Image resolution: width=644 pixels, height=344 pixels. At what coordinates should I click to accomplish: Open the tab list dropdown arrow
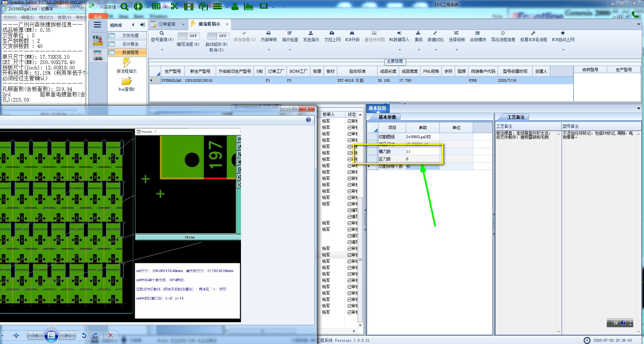tap(638, 24)
